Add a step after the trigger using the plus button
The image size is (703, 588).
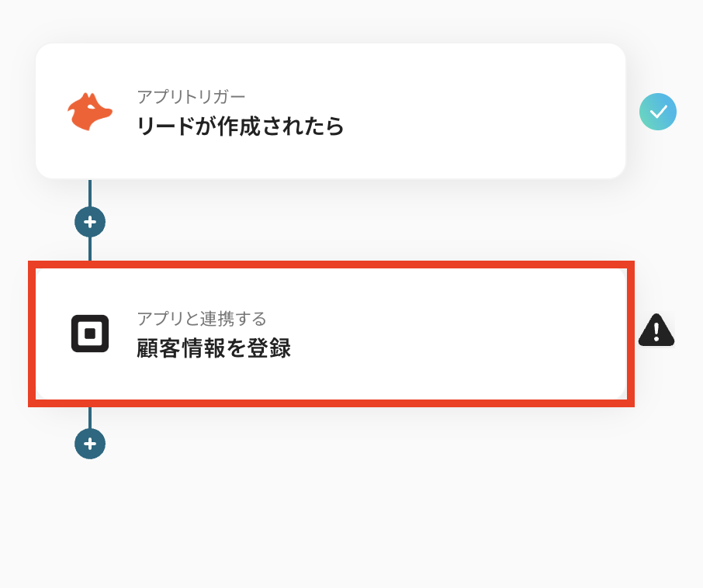click(90, 223)
